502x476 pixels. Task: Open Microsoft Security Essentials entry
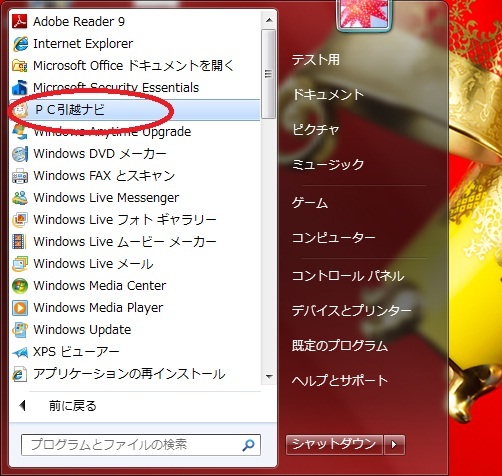[x=116, y=88]
